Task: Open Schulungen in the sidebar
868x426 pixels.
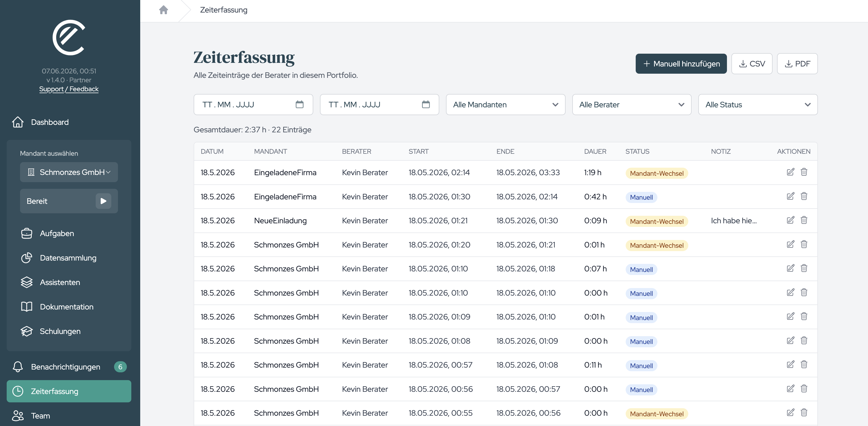Action: 69,331
